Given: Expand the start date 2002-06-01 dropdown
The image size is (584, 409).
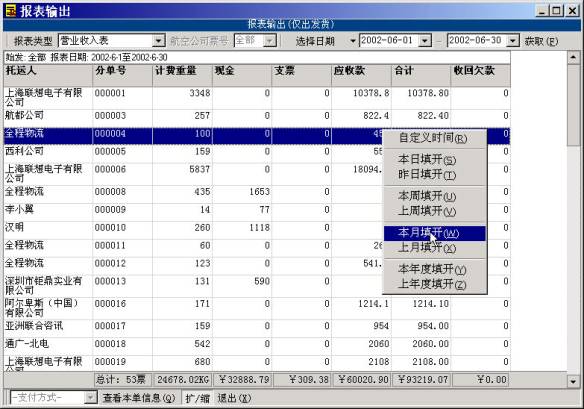Looking at the screenshot, I should click(x=425, y=40).
